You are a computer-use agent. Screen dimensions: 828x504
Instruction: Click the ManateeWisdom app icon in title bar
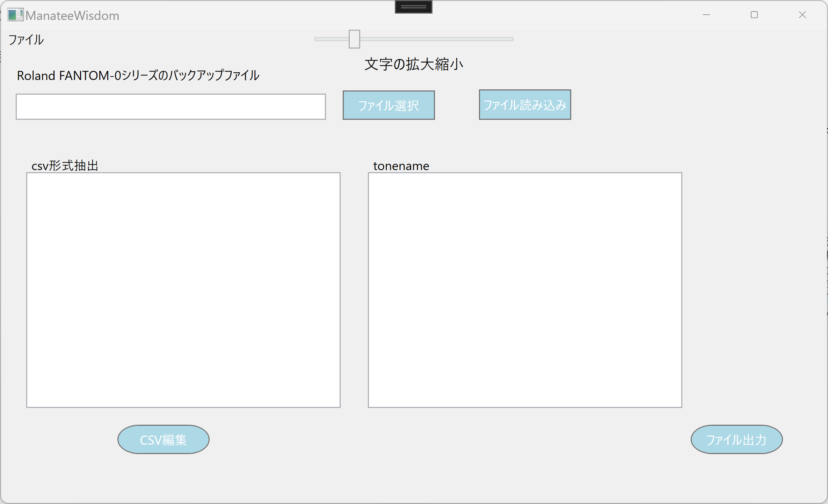[x=15, y=15]
